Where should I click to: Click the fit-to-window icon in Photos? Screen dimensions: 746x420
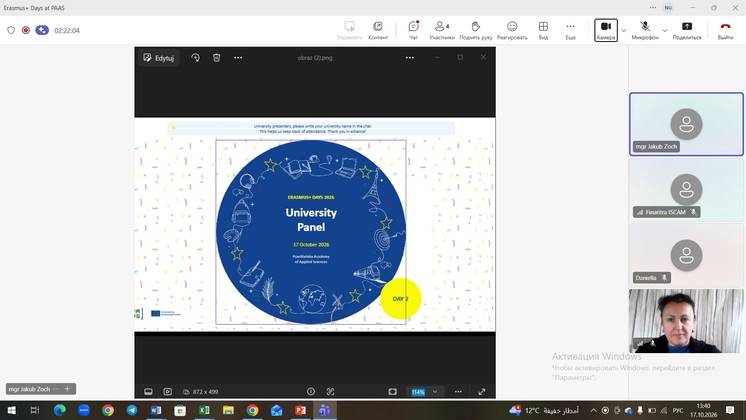pos(393,391)
